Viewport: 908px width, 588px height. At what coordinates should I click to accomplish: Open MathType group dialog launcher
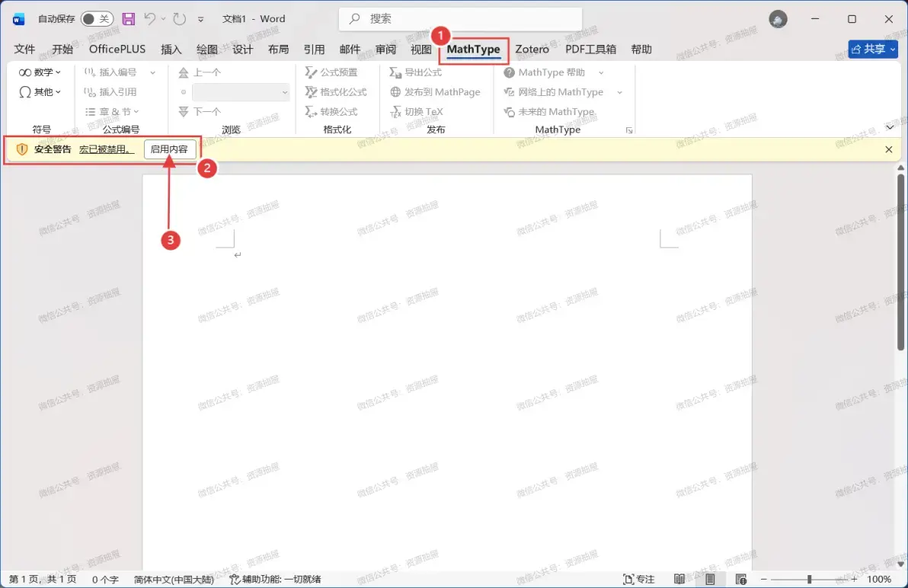click(x=629, y=130)
